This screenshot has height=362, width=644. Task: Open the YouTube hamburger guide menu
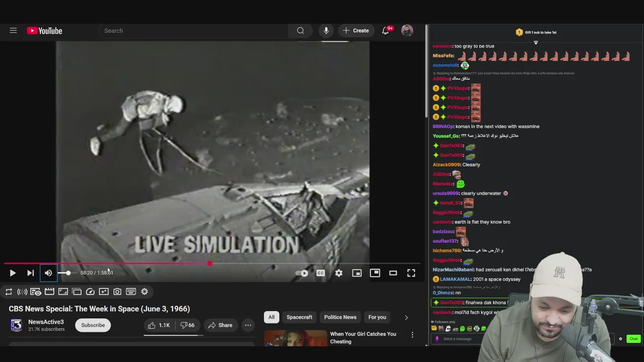click(x=14, y=31)
